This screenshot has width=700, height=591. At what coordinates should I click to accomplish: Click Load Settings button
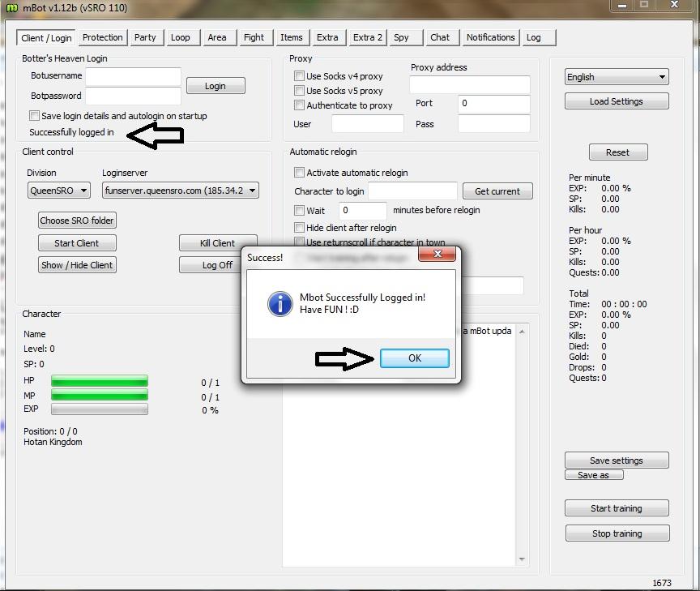pos(617,101)
